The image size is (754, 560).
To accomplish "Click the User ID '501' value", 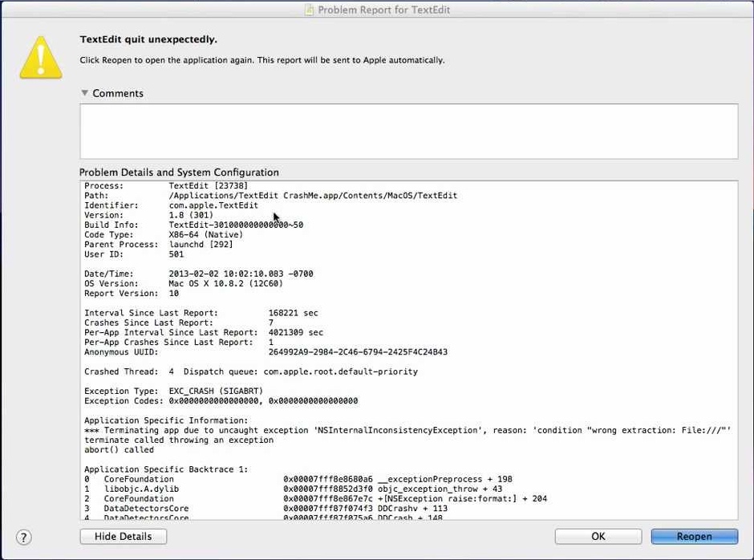I will (176, 254).
